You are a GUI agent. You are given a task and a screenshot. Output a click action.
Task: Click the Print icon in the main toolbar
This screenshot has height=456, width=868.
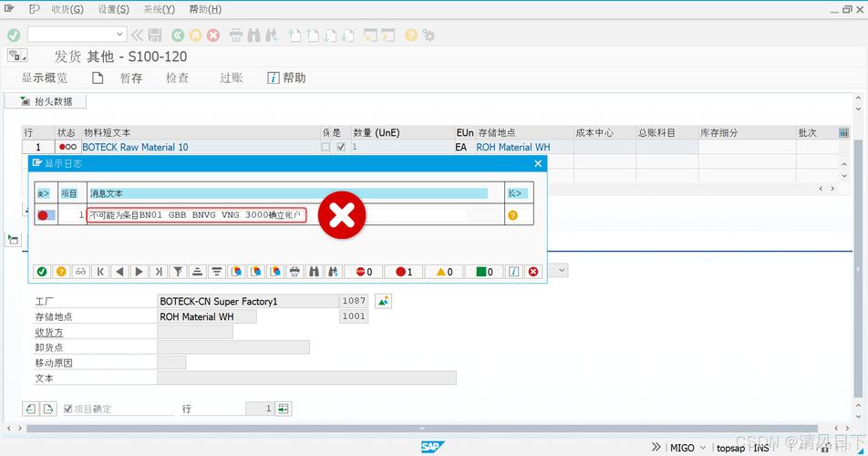click(x=236, y=36)
